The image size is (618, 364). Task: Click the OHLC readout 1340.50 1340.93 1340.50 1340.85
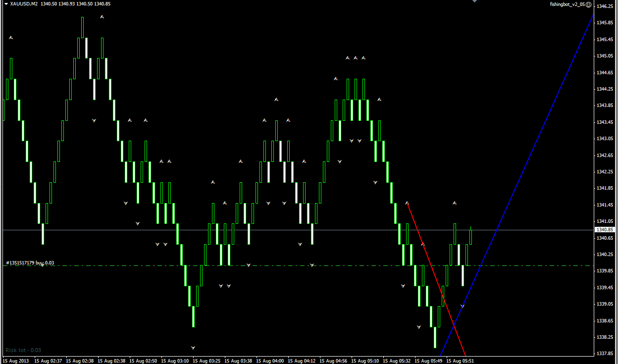(76, 4)
